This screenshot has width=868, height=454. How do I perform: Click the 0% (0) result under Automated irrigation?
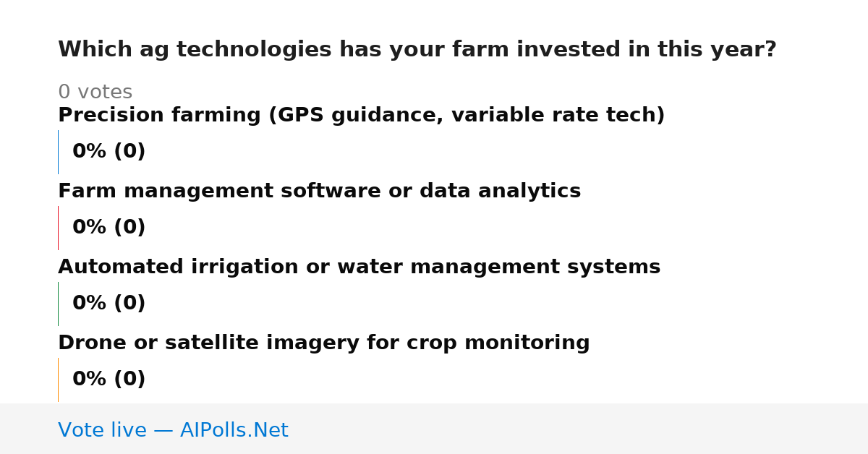click(109, 304)
